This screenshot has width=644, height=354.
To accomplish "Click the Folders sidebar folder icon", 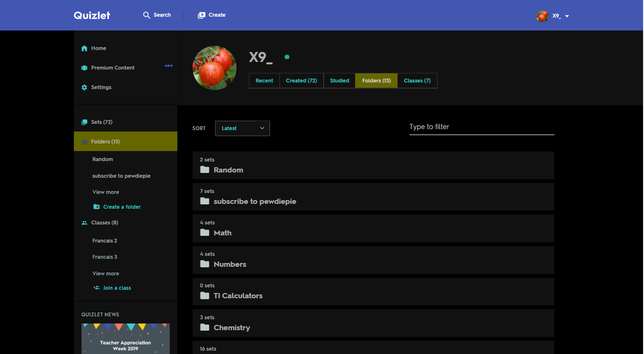I will (x=84, y=142).
